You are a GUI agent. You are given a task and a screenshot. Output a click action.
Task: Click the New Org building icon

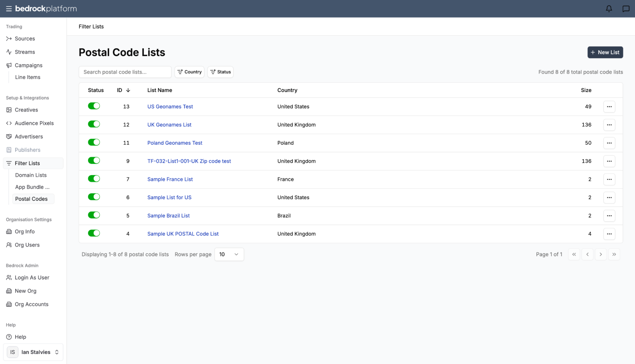(9, 291)
